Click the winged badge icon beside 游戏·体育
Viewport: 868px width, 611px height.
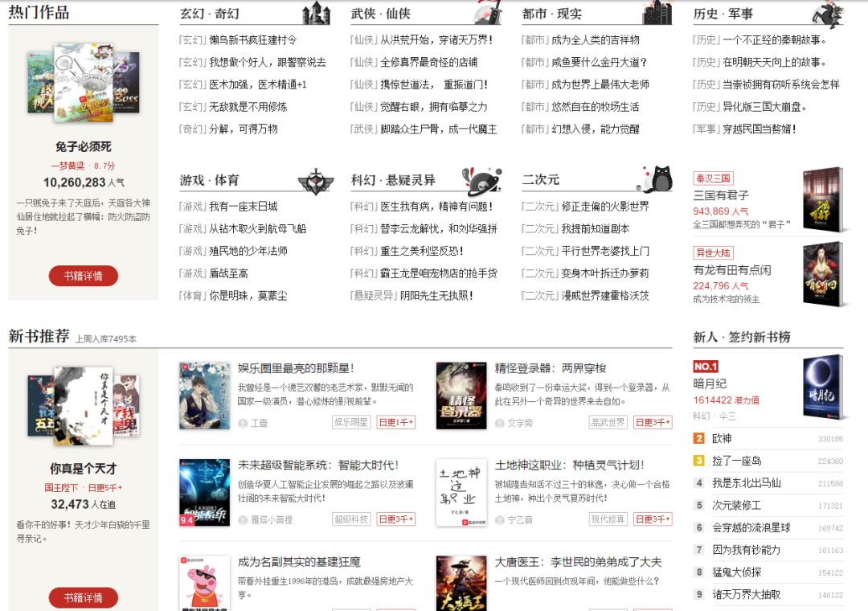pyautogui.click(x=316, y=181)
